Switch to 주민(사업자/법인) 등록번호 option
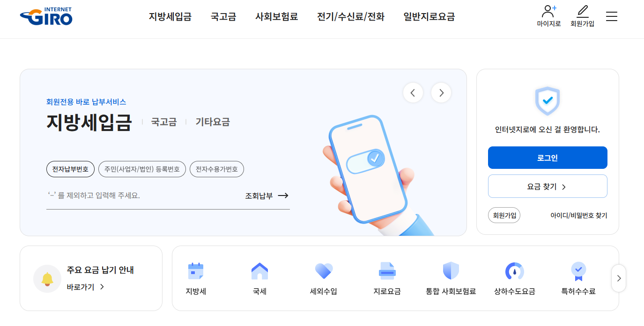644x326 pixels. [x=141, y=169]
